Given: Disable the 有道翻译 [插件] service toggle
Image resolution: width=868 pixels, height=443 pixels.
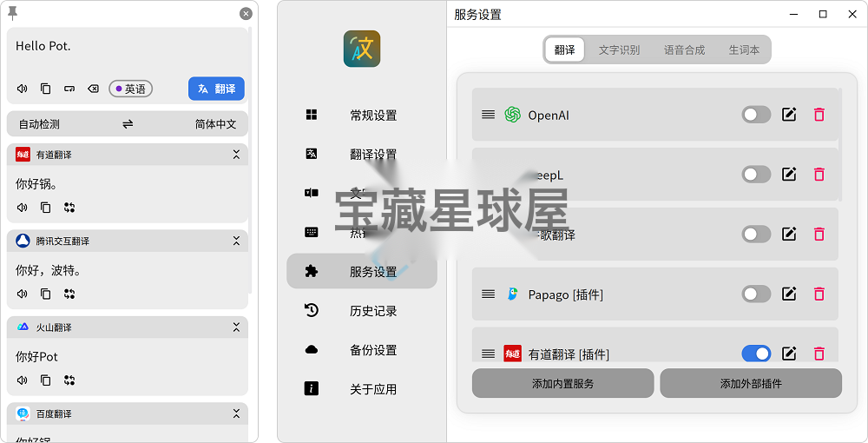Looking at the screenshot, I should point(756,354).
